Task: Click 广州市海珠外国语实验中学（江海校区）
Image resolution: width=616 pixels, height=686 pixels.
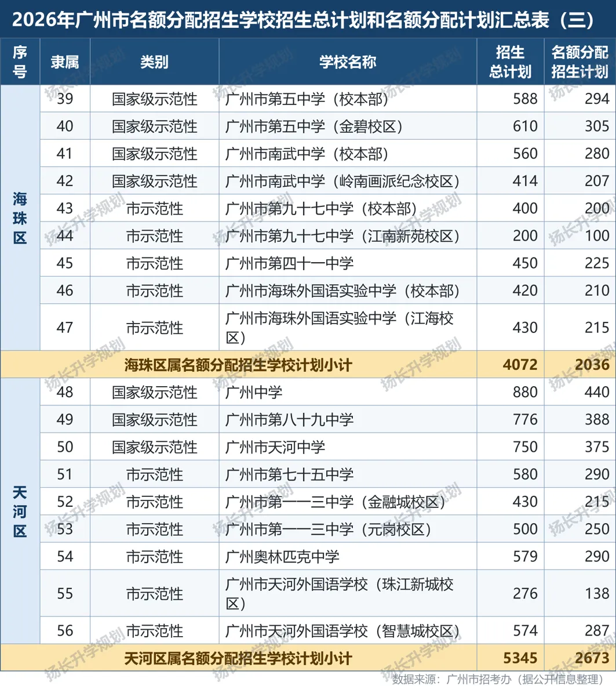Action: click(339, 328)
